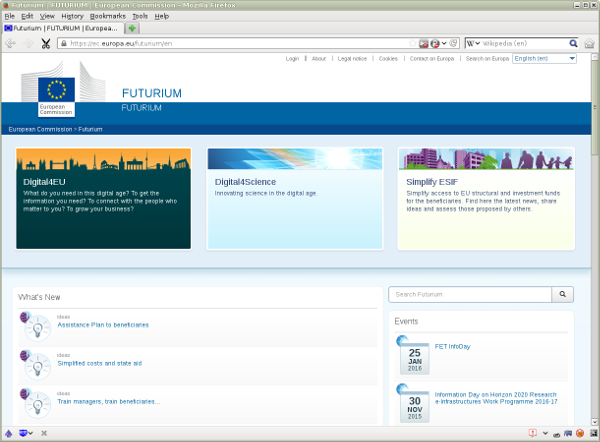Open Contact on Europa link
This screenshot has height=442, width=600.
pos(432,59)
